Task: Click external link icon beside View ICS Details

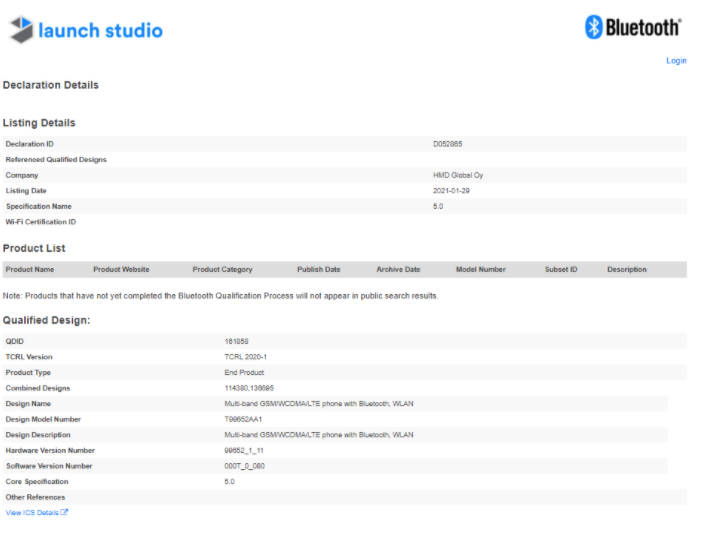Action: point(65,512)
